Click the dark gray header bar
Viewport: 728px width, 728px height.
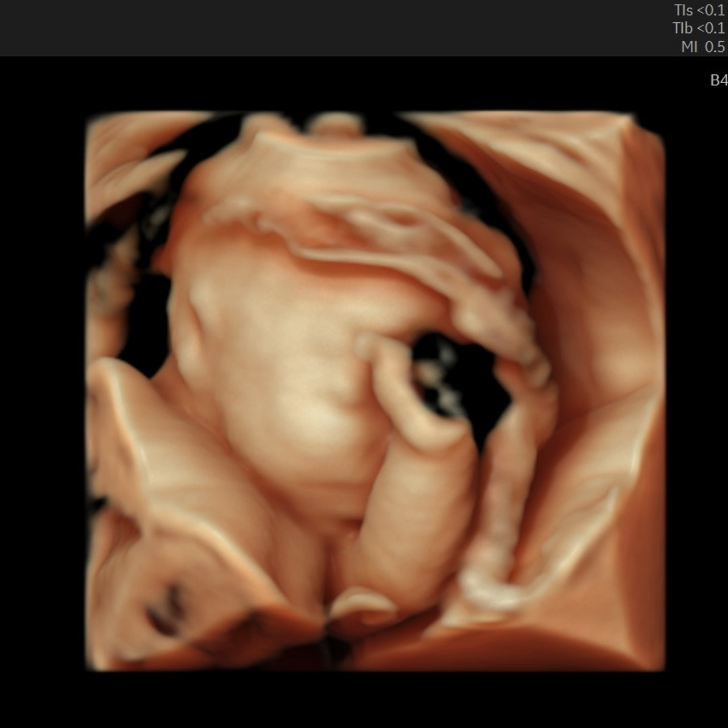(337, 28)
